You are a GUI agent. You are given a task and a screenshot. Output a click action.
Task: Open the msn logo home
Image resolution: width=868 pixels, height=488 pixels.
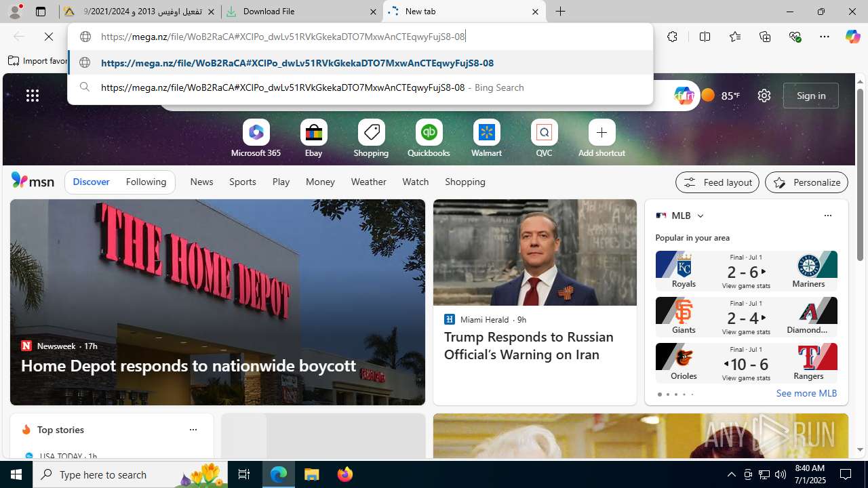[x=33, y=181]
